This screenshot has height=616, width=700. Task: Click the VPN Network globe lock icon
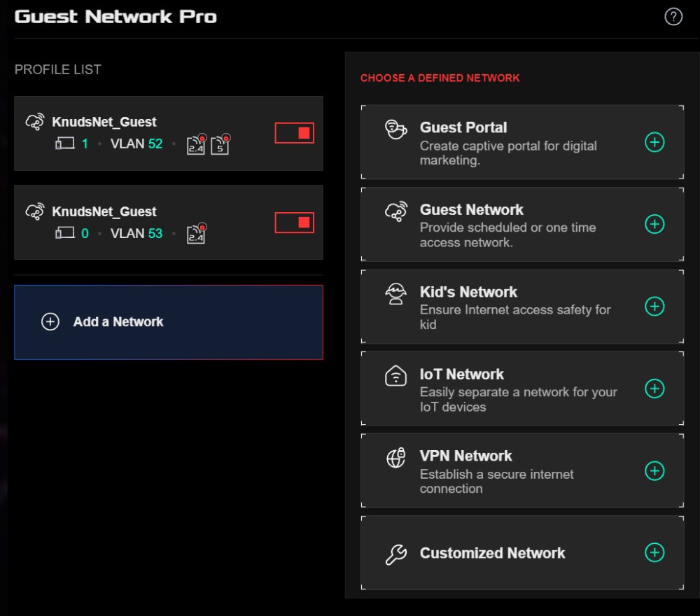pos(396,458)
